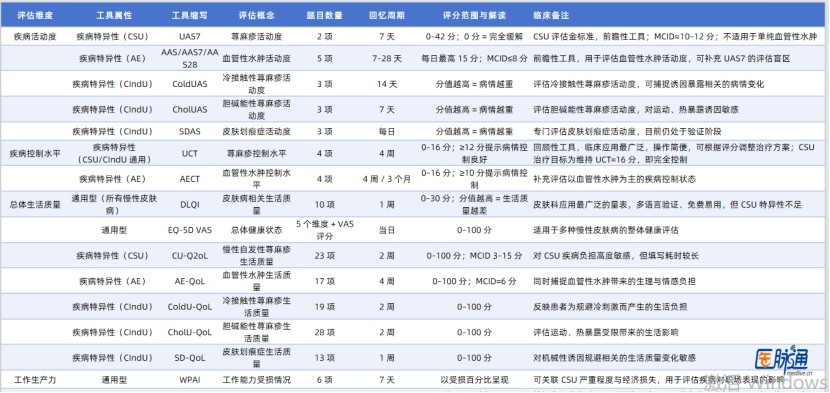830x393 pixels.
Task: Select the 血管性水肿控制水平 concept cell
Action: click(257, 179)
